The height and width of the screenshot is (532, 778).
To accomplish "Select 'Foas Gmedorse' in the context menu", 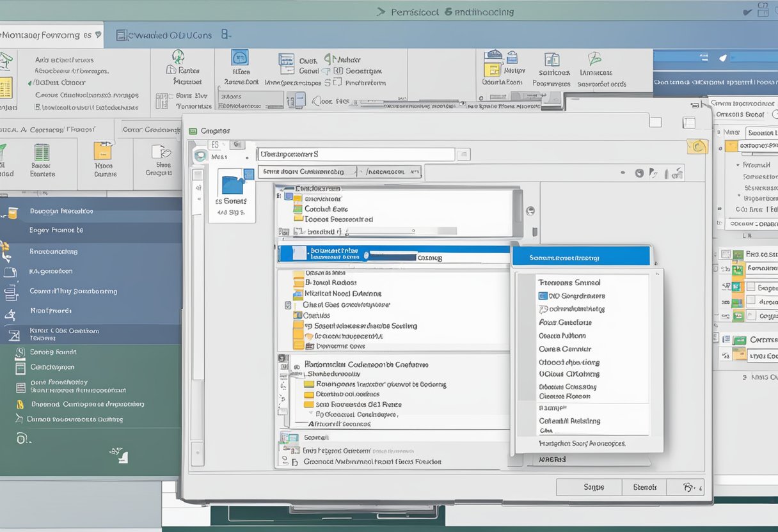I will [565, 322].
